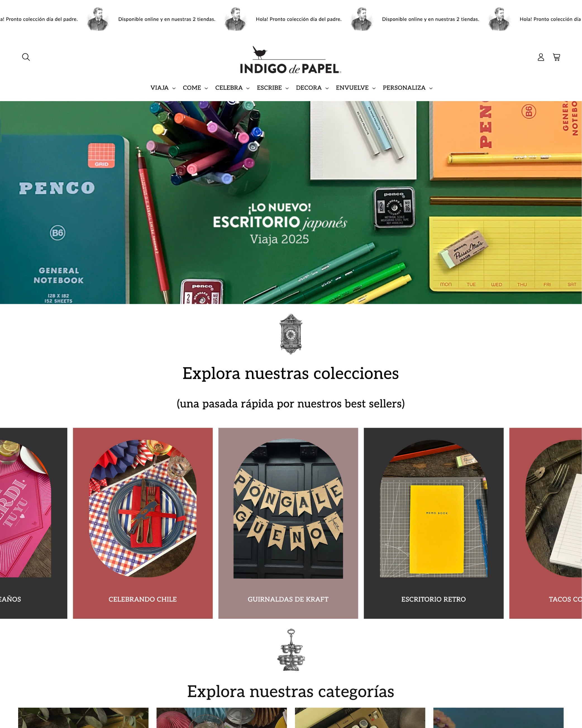This screenshot has height=728, width=582.
Task: Click the antique clock illustration
Action: [291, 334]
